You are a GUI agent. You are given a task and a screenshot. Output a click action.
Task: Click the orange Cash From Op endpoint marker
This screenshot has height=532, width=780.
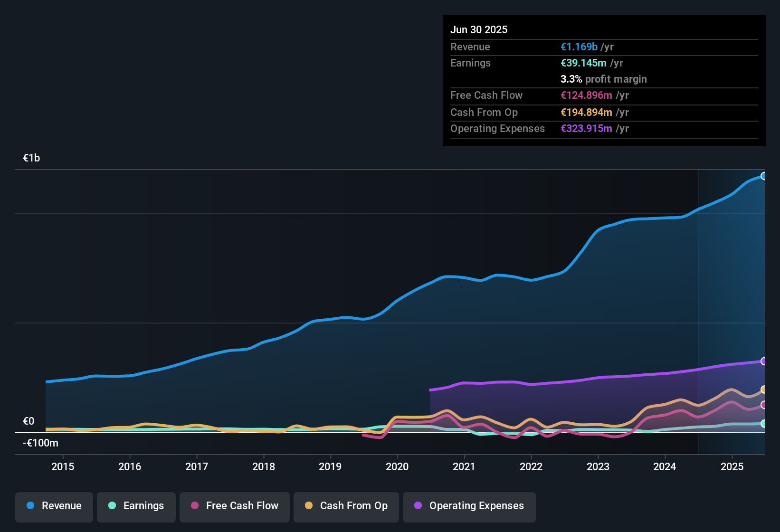pyautogui.click(x=763, y=389)
